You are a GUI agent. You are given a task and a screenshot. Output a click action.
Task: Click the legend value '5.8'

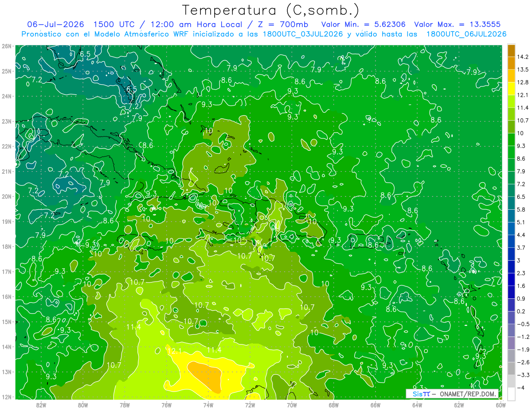point(521,209)
